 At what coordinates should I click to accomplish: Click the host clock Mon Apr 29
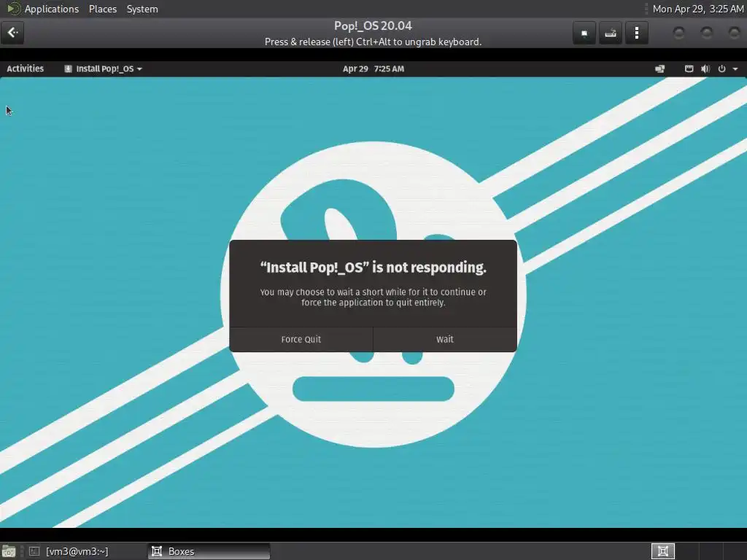click(x=698, y=9)
